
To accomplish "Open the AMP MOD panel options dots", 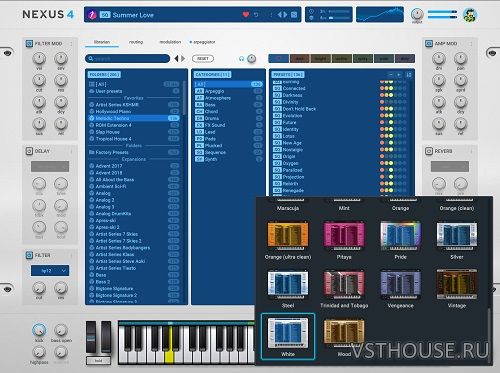I will tap(471, 44).
